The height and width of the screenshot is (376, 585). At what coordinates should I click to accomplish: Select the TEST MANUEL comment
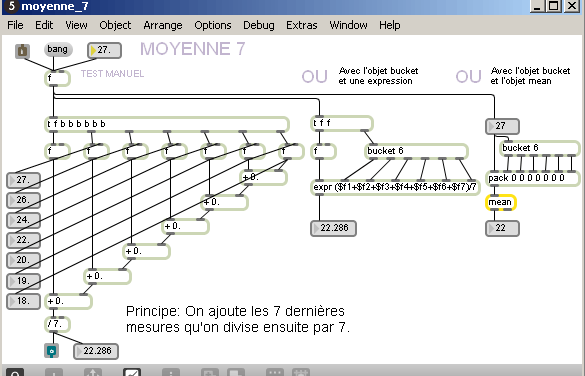[112, 73]
